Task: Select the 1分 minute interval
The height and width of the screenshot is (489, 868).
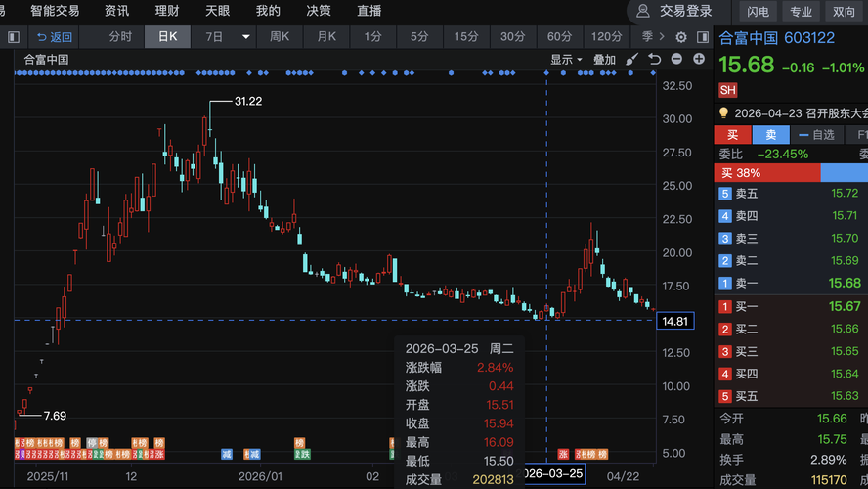Action: (372, 37)
